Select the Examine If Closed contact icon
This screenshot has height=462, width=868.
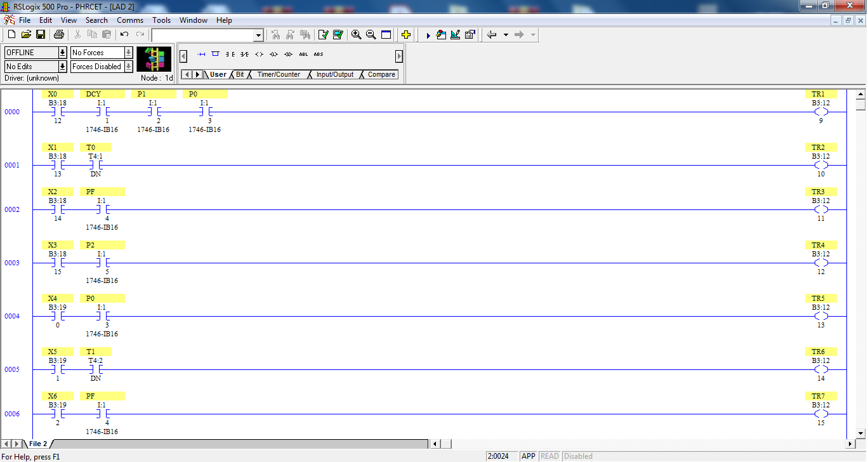tap(231, 54)
